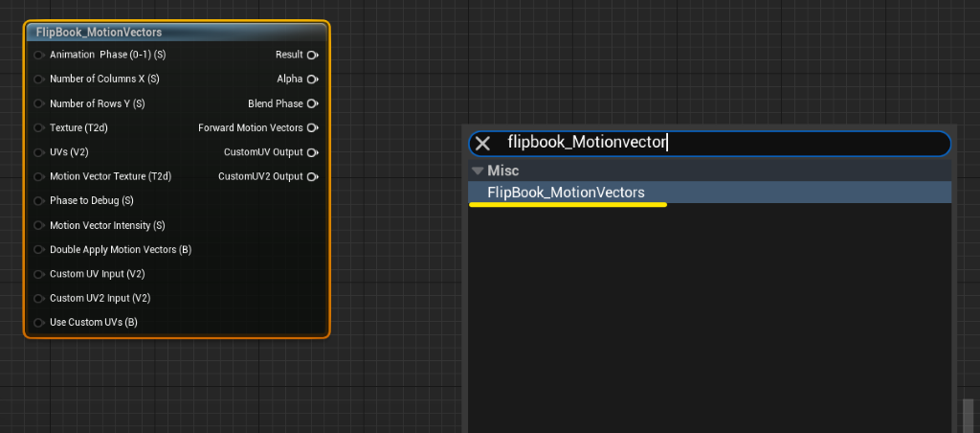Click the Blend Phase output pin
The height and width of the screenshot is (433, 980).
coord(313,103)
